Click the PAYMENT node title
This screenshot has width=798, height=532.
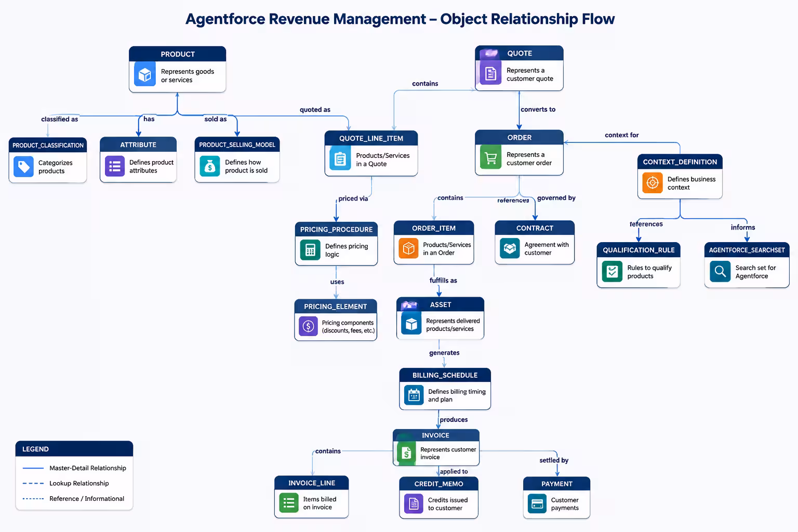(556, 484)
